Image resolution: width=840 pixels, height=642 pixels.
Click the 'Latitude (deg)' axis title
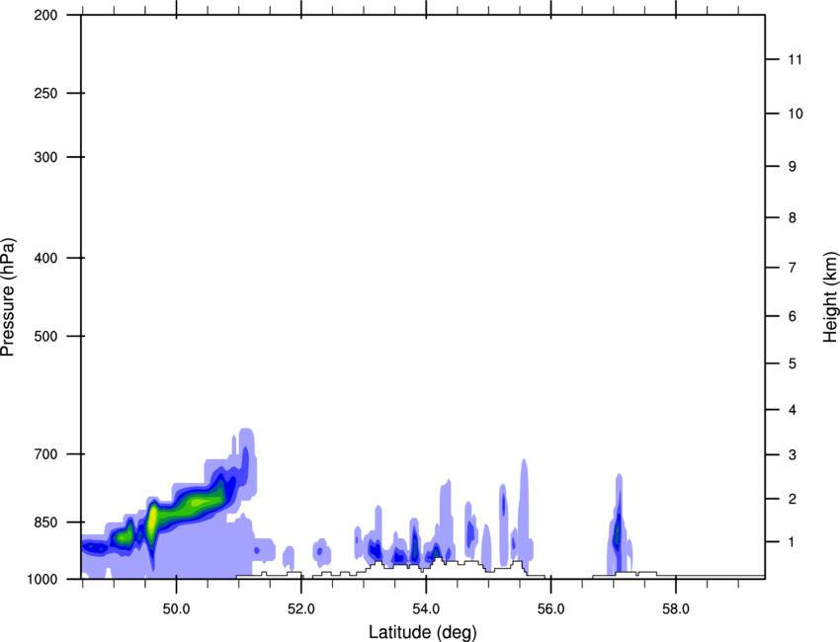422,632
